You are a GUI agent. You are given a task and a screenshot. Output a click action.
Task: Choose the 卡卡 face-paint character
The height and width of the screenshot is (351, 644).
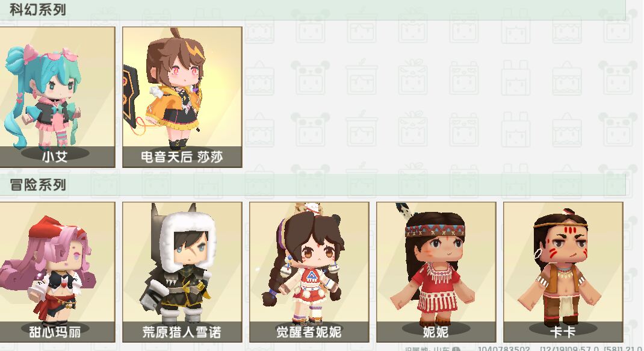563,272
